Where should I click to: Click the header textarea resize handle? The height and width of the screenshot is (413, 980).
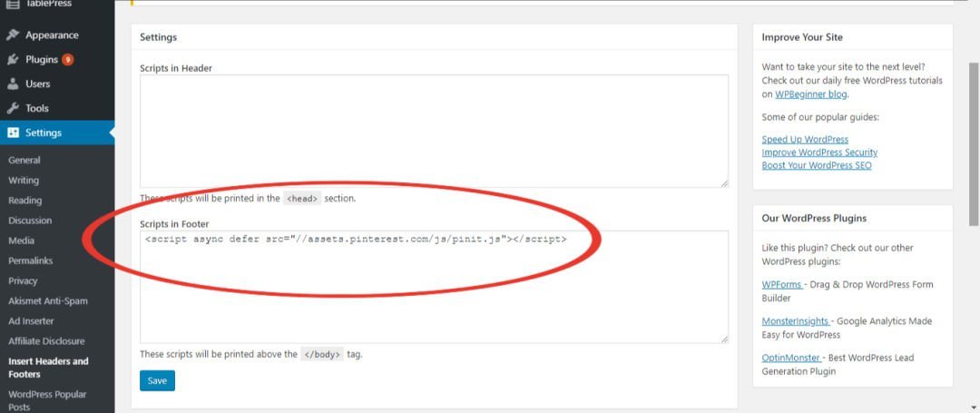coord(724,183)
